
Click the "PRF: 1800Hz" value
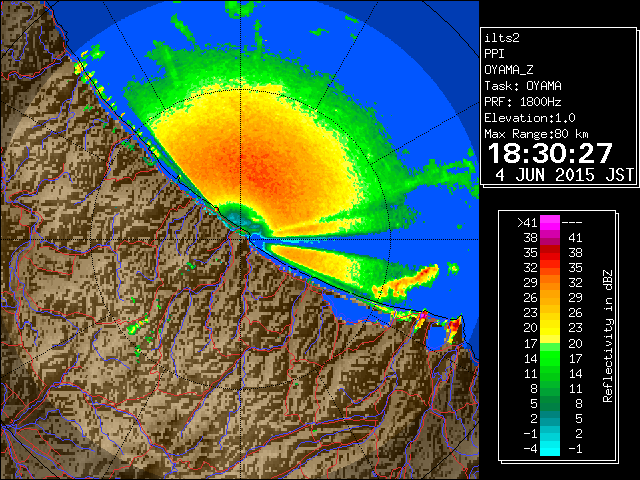[x=523, y=102]
